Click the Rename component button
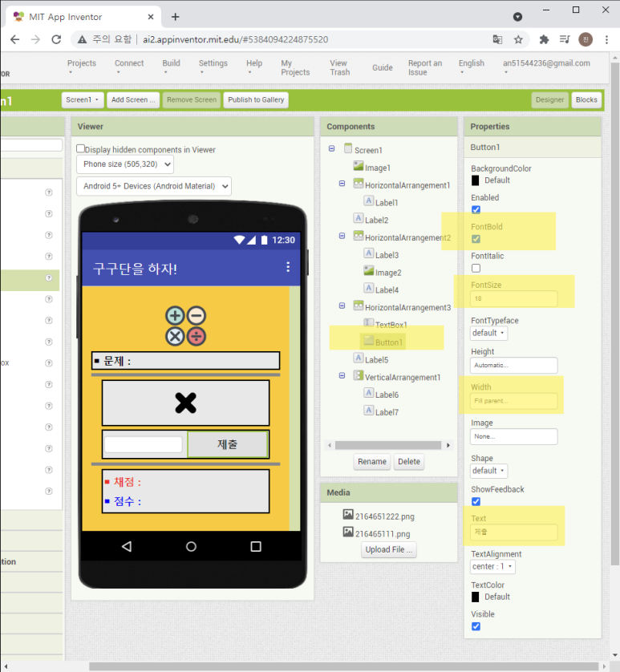620x672 pixels. [372, 462]
